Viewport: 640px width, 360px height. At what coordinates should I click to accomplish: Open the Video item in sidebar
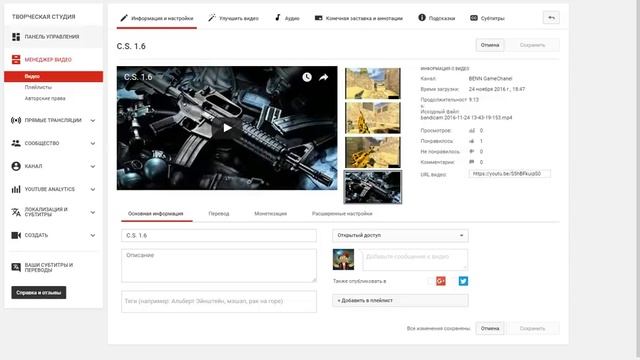point(53,76)
